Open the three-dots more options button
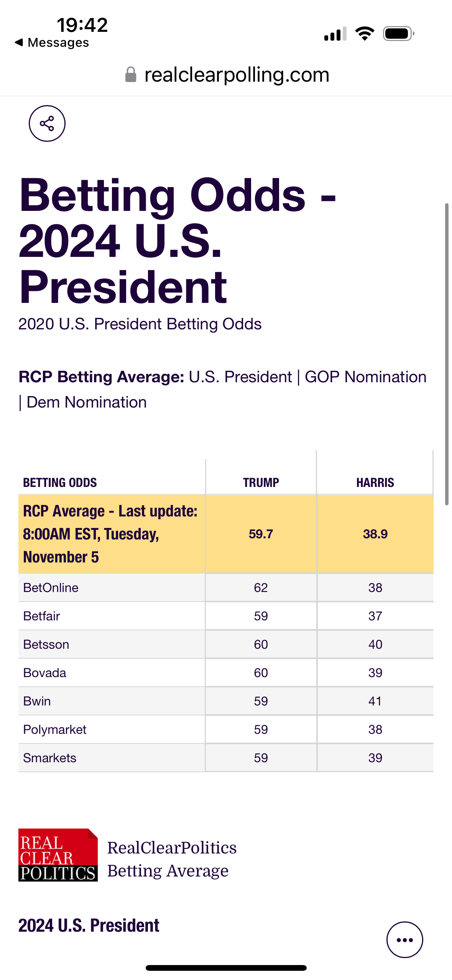Image resolution: width=452 pixels, height=980 pixels. (404, 940)
